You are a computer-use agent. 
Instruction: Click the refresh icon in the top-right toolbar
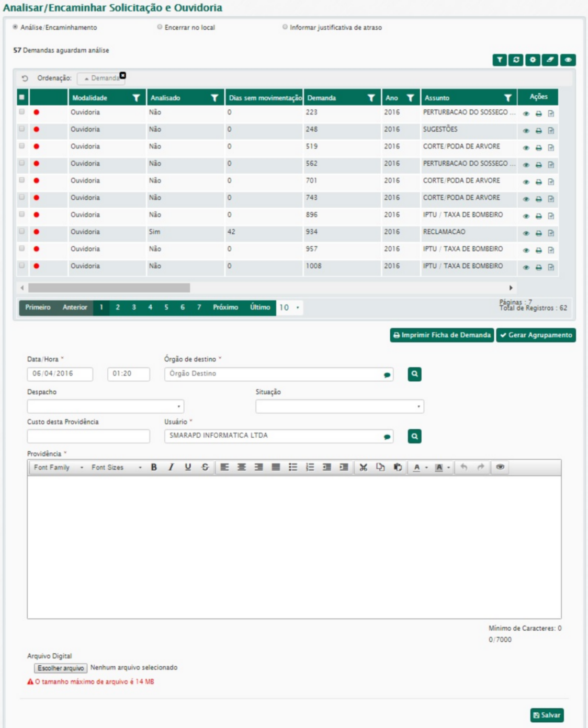[516, 60]
